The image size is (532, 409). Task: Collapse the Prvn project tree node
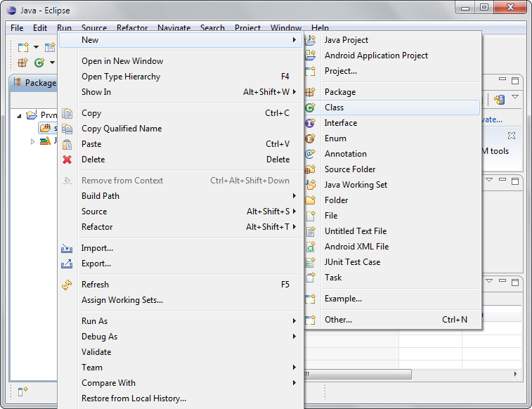tap(20, 116)
